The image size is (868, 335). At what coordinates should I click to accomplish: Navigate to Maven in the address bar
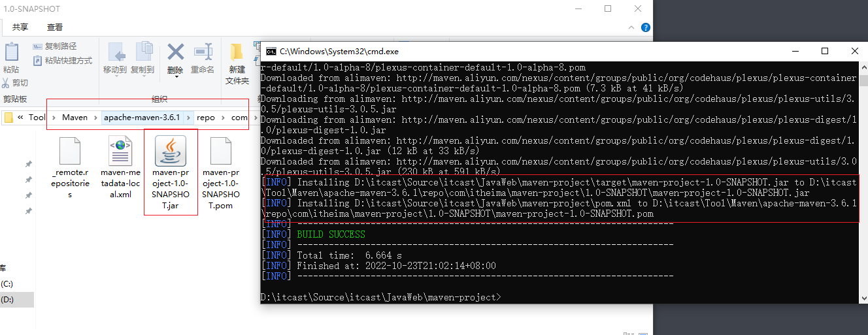pos(75,118)
